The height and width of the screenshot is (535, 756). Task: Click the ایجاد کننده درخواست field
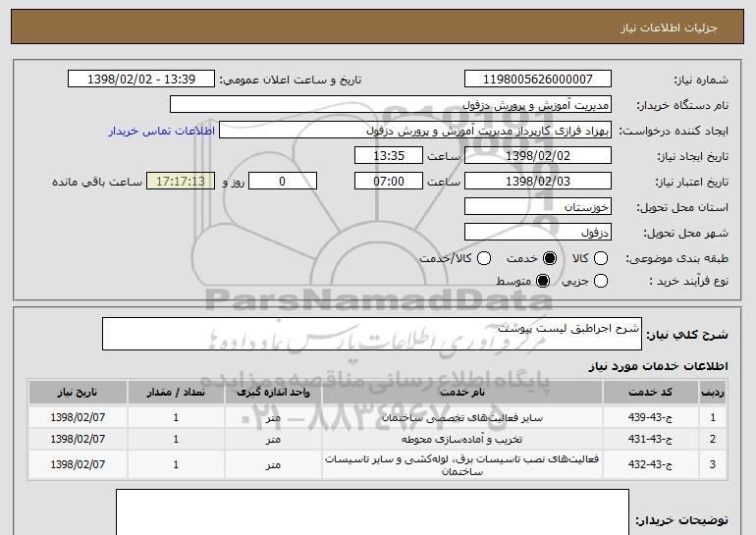click(415, 131)
